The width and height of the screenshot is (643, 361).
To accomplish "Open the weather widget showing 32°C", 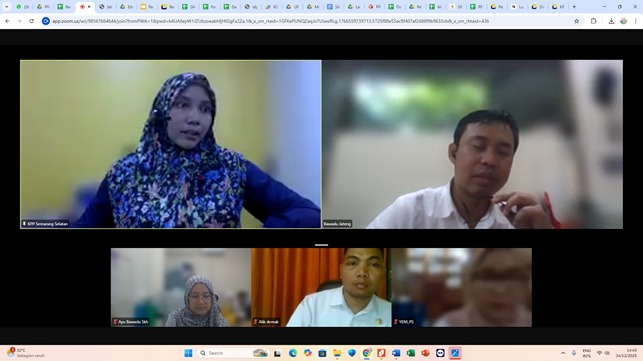I will pyautogui.click(x=27, y=353).
